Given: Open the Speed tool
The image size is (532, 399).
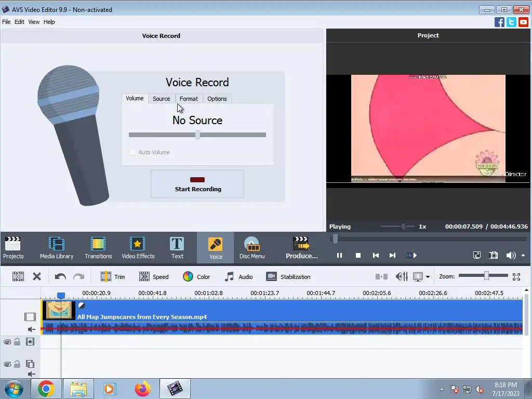Looking at the screenshot, I should point(154,276).
